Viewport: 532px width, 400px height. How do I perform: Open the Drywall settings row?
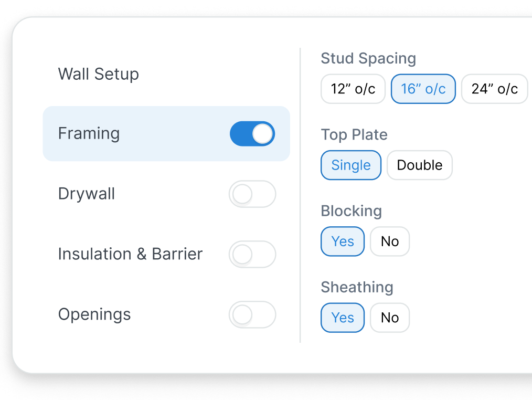coord(87,194)
